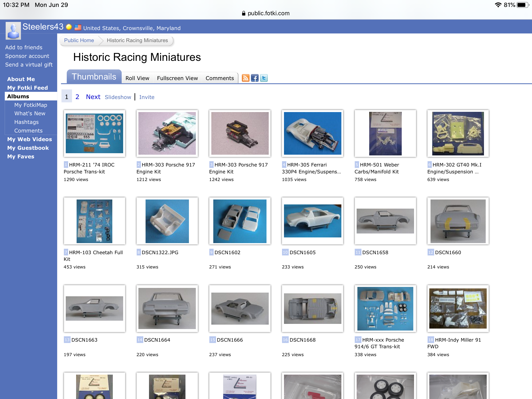Click the Invite link
Screen dimensions: 532x399
pos(147,97)
